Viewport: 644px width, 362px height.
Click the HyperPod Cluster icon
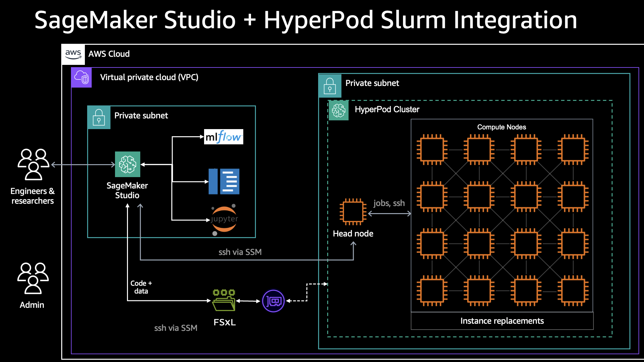point(339,110)
